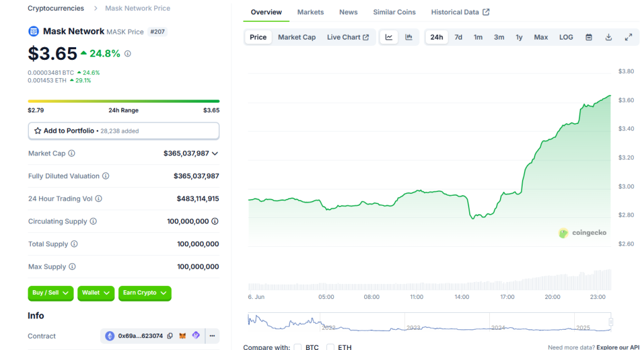Show Fully Diluted Valuation info tooltip
Screen dimensions: 644x350
tap(106, 176)
